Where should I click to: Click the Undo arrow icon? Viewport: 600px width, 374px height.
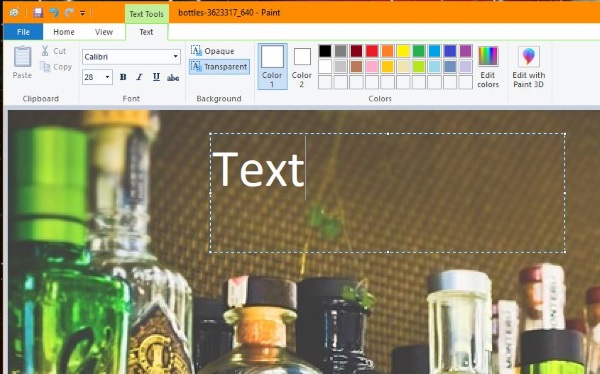point(54,13)
